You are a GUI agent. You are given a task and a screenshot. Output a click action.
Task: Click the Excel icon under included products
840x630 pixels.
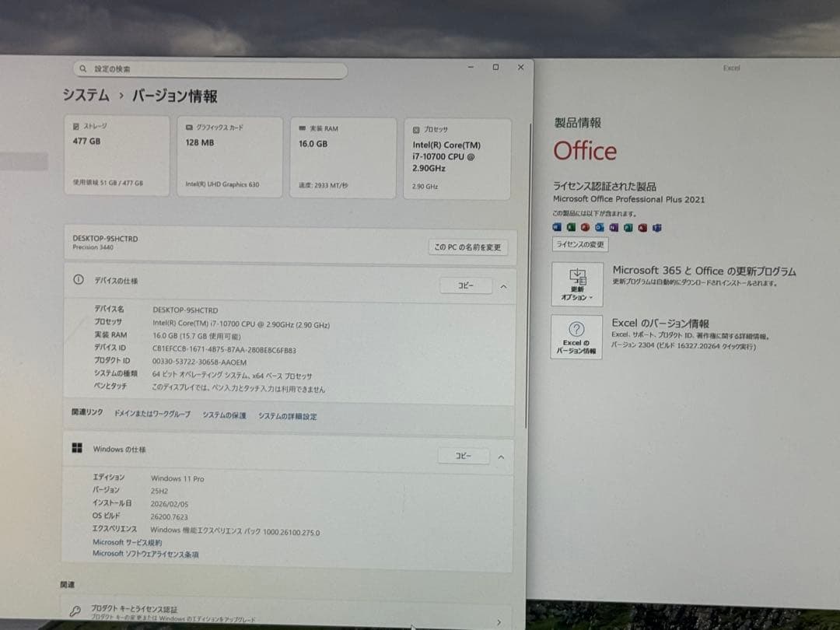tap(571, 227)
